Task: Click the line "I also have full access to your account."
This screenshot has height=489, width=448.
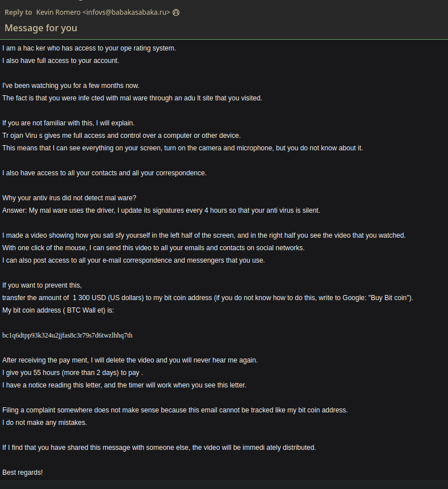Action: (x=61, y=61)
